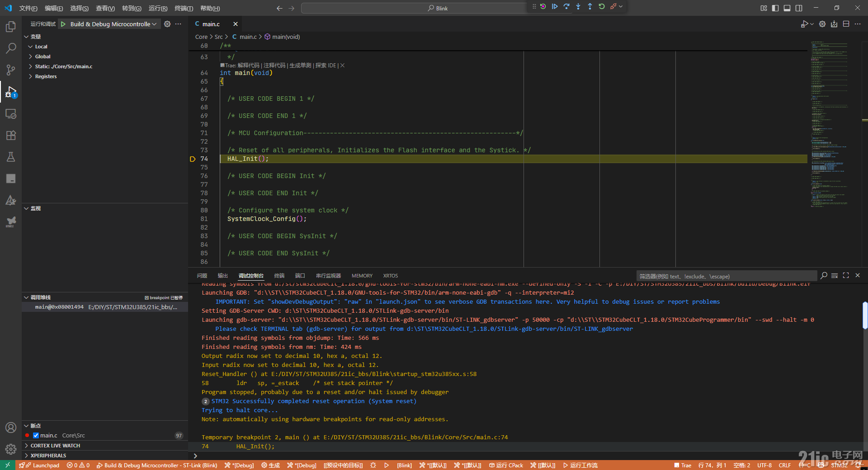Switch to the MEMORY panel tab

click(362, 276)
